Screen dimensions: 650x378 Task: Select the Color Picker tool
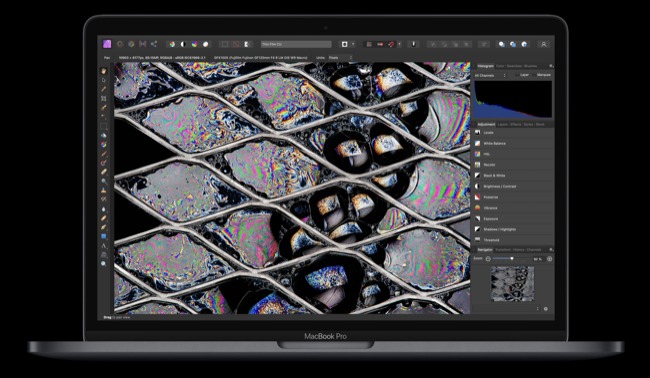(104, 89)
